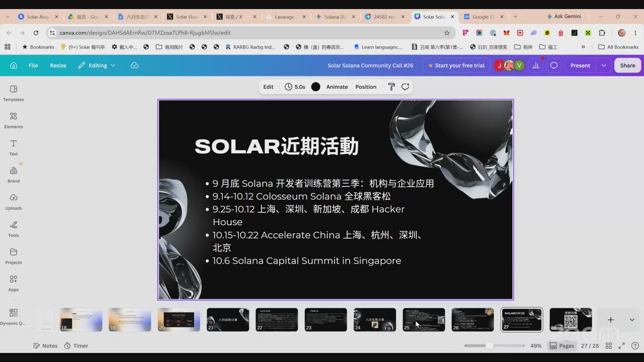Screen dimensions: 644x362
Task: Open the Resize menu
Action: point(58,65)
